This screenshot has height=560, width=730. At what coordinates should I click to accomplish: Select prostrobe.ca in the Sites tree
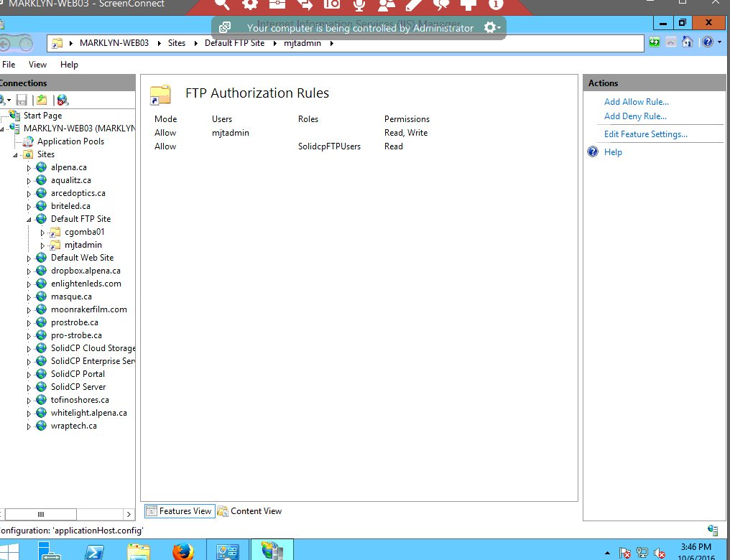tap(75, 322)
